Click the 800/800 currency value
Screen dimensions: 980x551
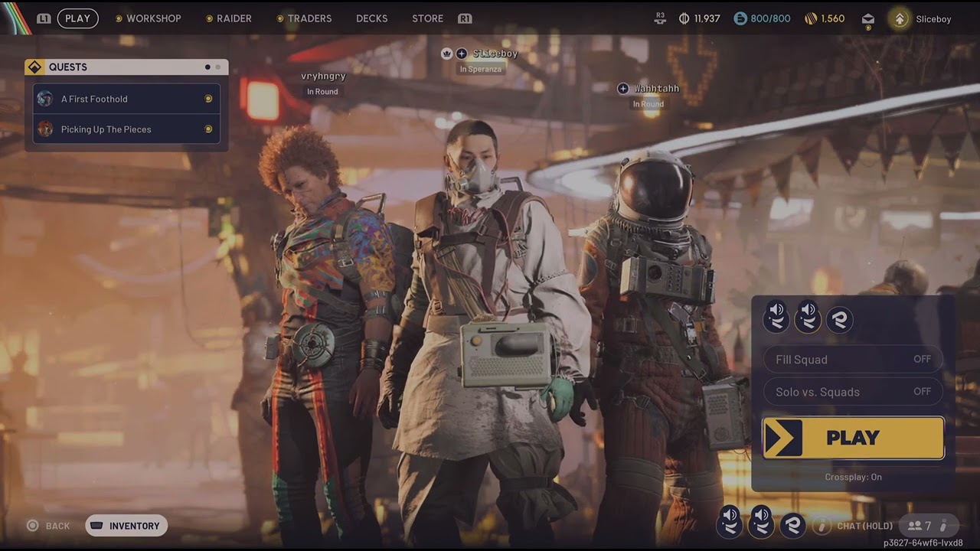(x=771, y=18)
